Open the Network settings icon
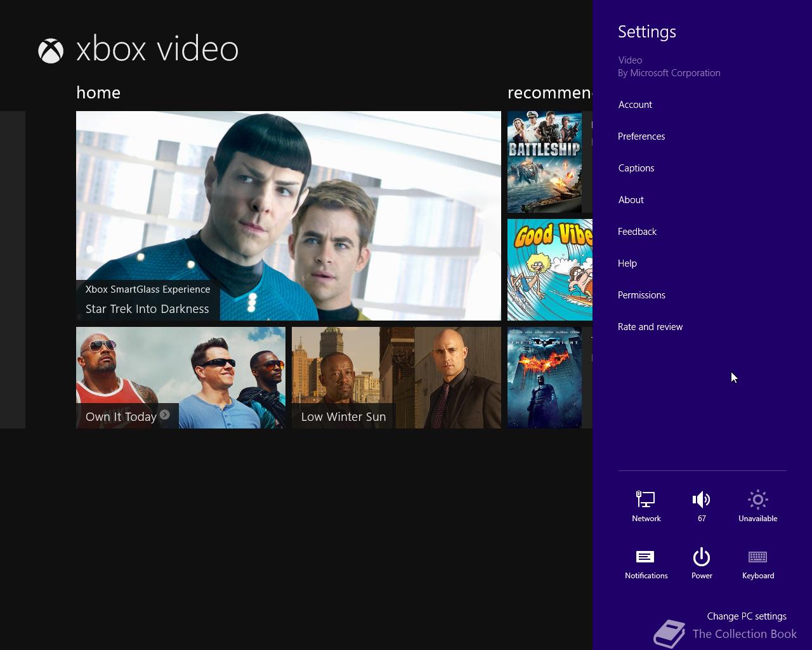 (x=646, y=500)
